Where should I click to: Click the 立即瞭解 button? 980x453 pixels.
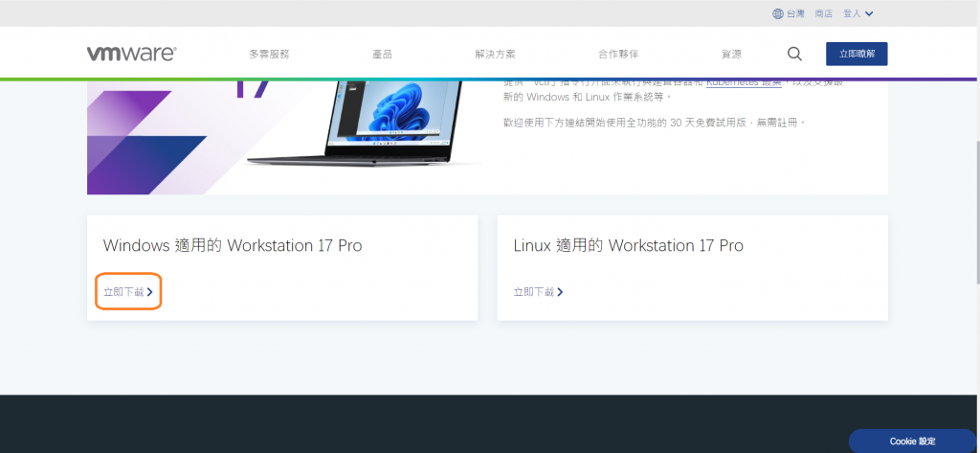click(x=857, y=54)
